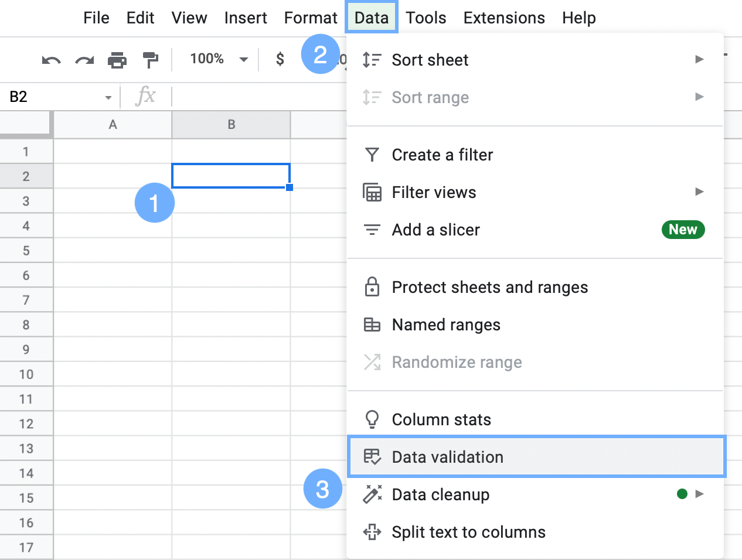Open the Extensions menu

503,18
